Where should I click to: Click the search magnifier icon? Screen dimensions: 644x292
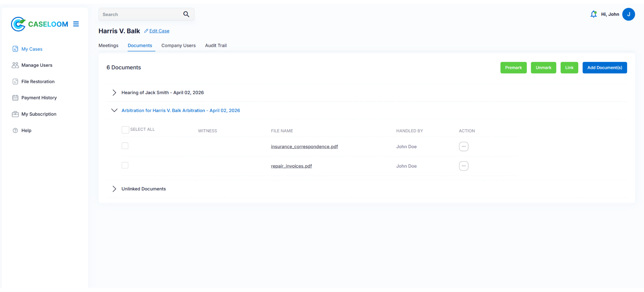(186, 14)
